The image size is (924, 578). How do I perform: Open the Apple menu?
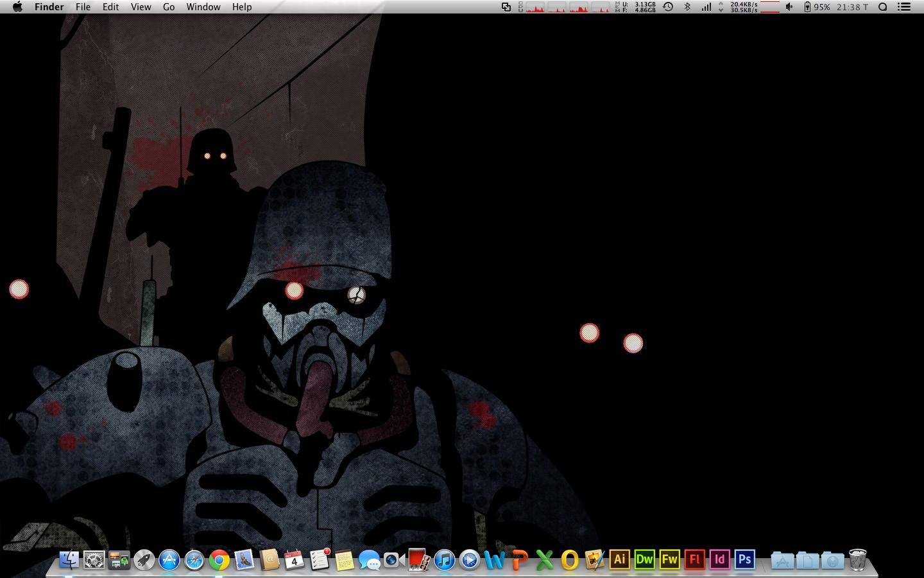coord(17,7)
